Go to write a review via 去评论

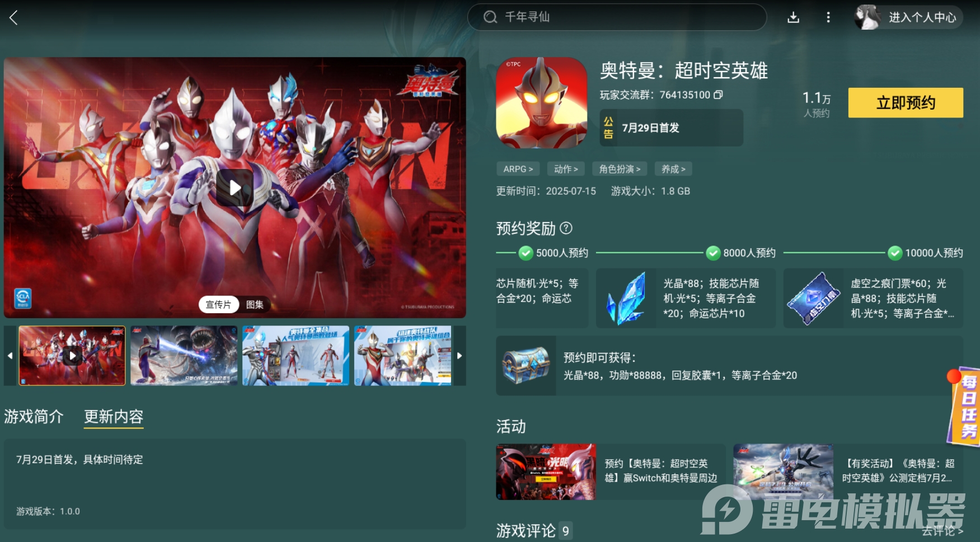coord(943,531)
